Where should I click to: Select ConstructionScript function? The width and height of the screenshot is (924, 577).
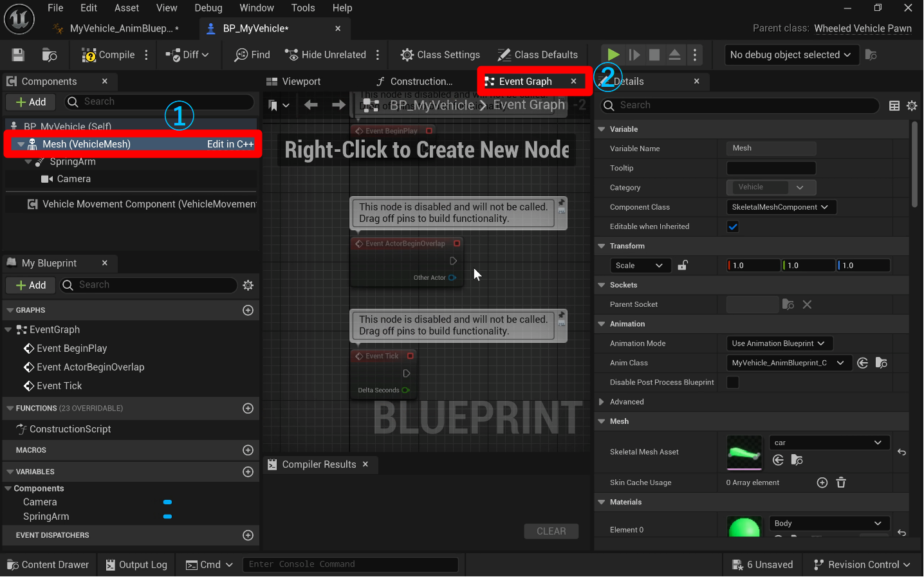[x=70, y=429]
